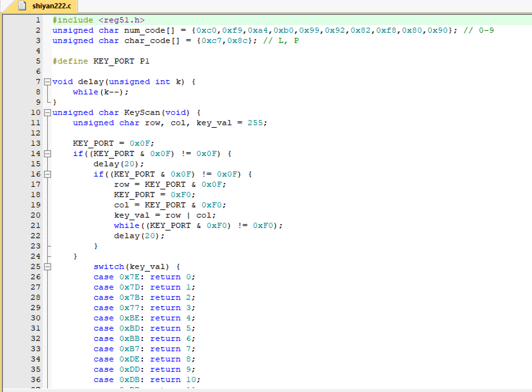This screenshot has height=392, width=532.
Task: Collapse the switch block fold at line 25
Action: [x=47, y=267]
